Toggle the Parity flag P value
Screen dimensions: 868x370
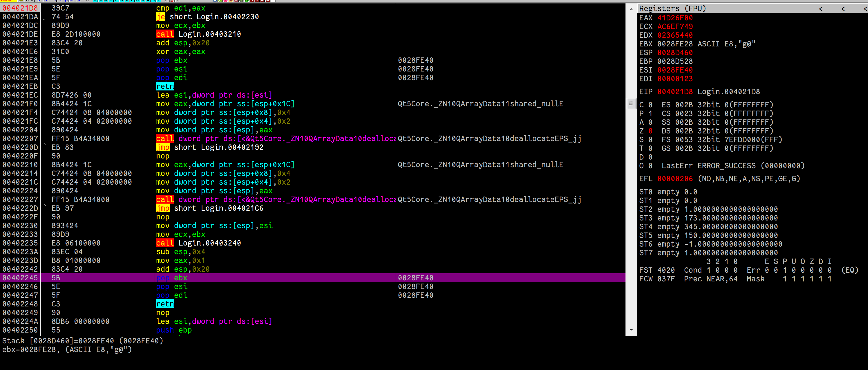650,114
